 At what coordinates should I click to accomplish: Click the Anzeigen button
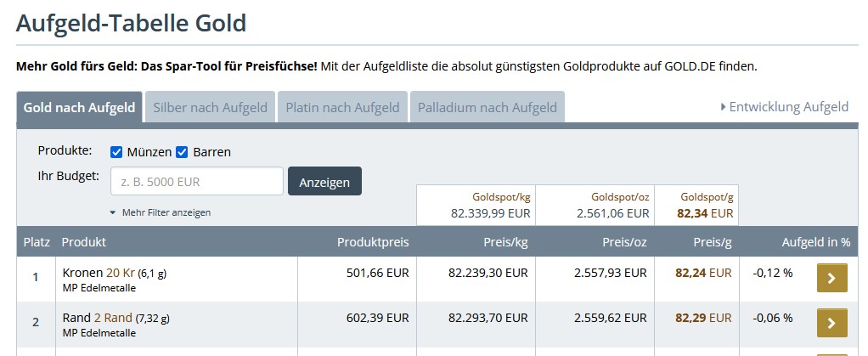click(324, 181)
